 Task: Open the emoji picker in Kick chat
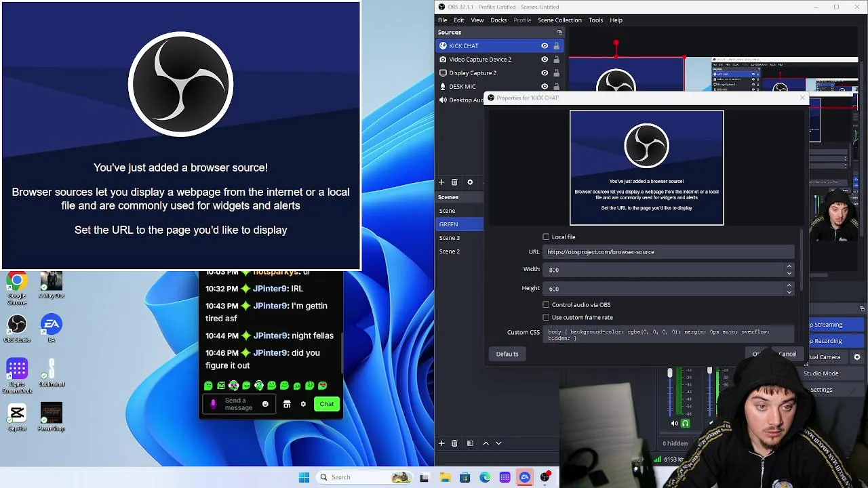[265, 404]
